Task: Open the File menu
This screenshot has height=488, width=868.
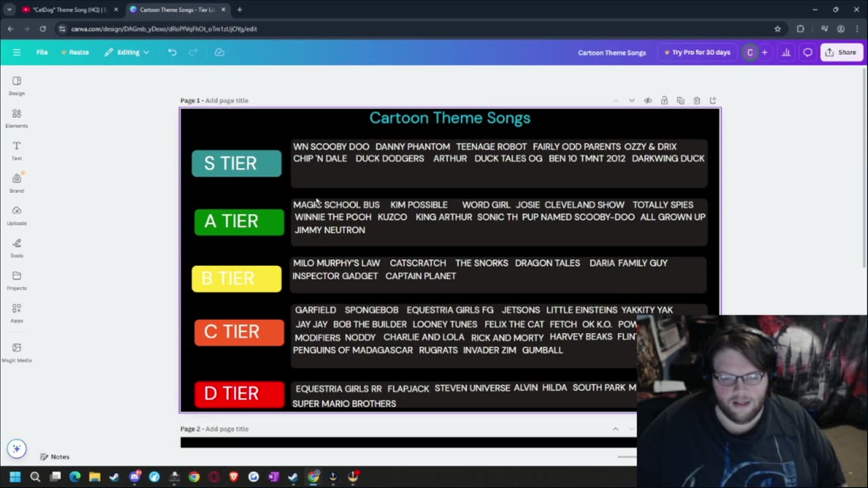Action: point(42,52)
